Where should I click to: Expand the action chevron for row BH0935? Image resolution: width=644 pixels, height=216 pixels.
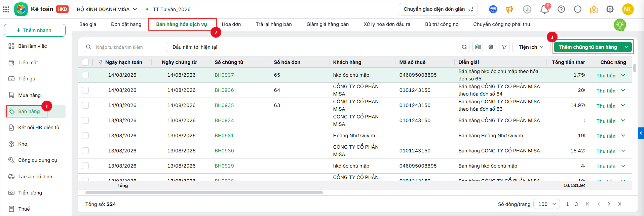623,105
